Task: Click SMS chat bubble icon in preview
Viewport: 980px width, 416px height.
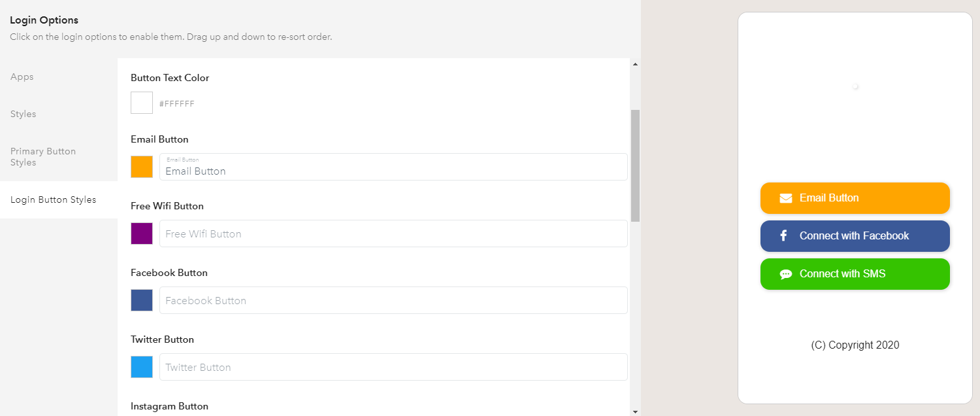Action: [786, 274]
